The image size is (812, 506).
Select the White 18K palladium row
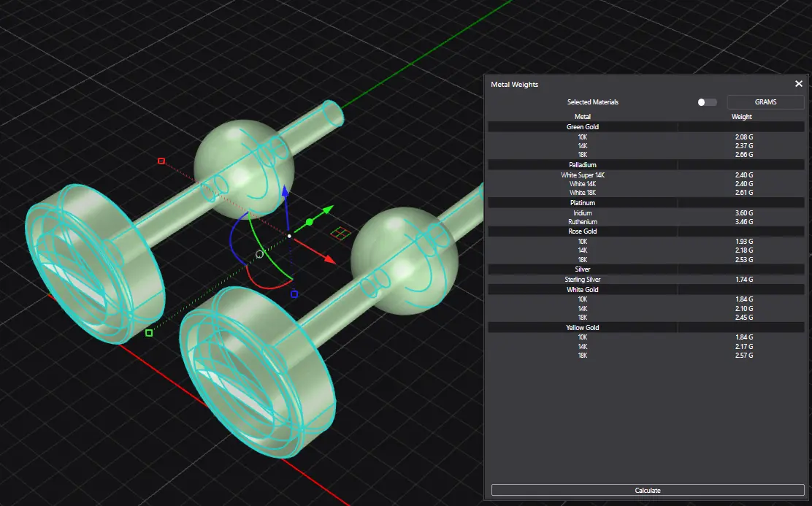tap(646, 193)
